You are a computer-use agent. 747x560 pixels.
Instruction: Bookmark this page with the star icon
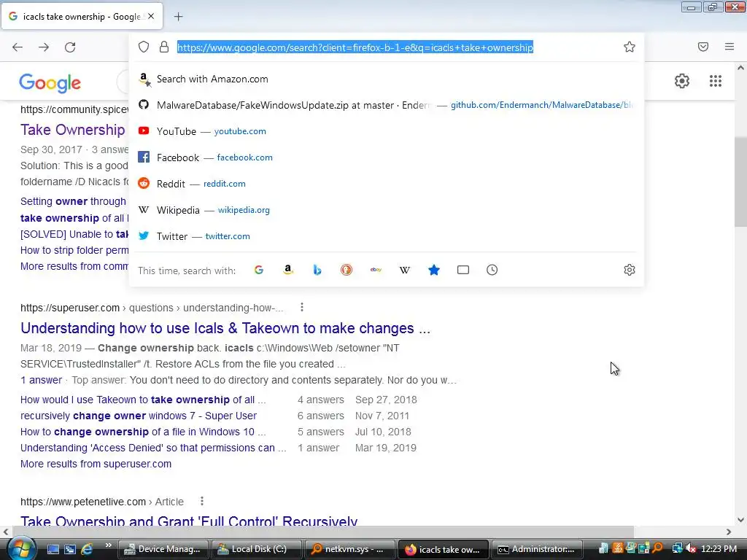630,47
